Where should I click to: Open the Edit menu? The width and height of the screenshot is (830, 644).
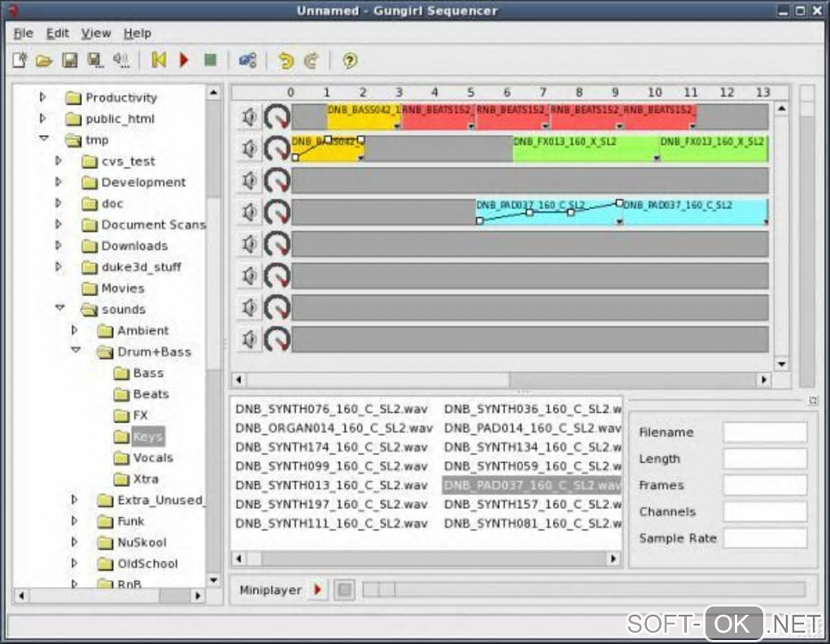tap(58, 33)
